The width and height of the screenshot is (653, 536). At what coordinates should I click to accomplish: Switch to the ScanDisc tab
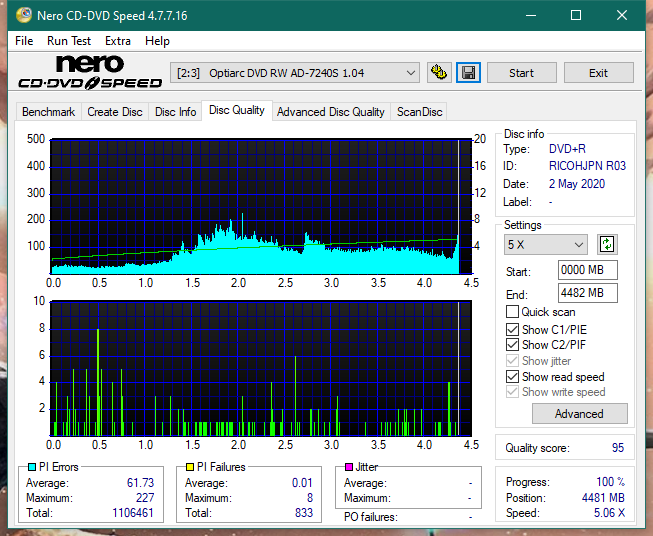[x=419, y=112]
